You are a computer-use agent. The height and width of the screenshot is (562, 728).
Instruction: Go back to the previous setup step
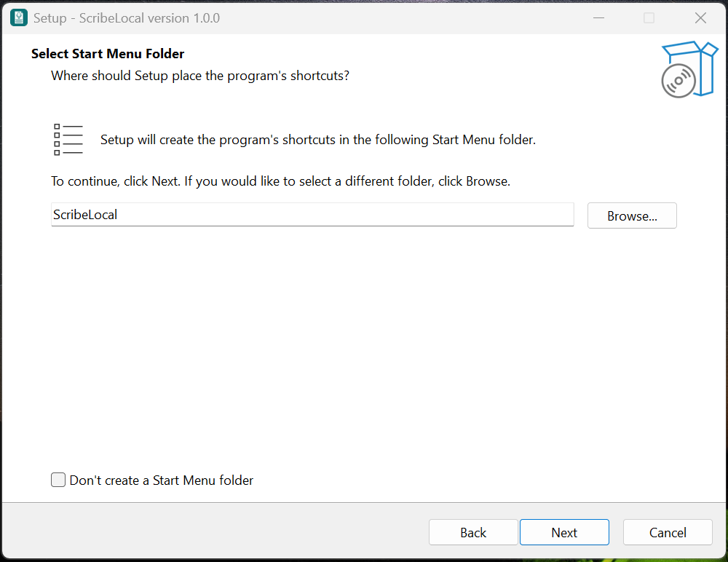[473, 532]
